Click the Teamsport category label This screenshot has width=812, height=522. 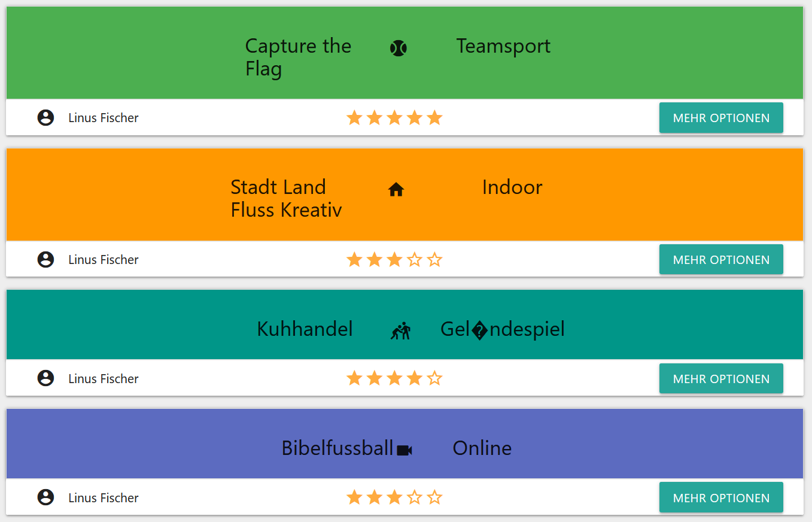coord(503,46)
